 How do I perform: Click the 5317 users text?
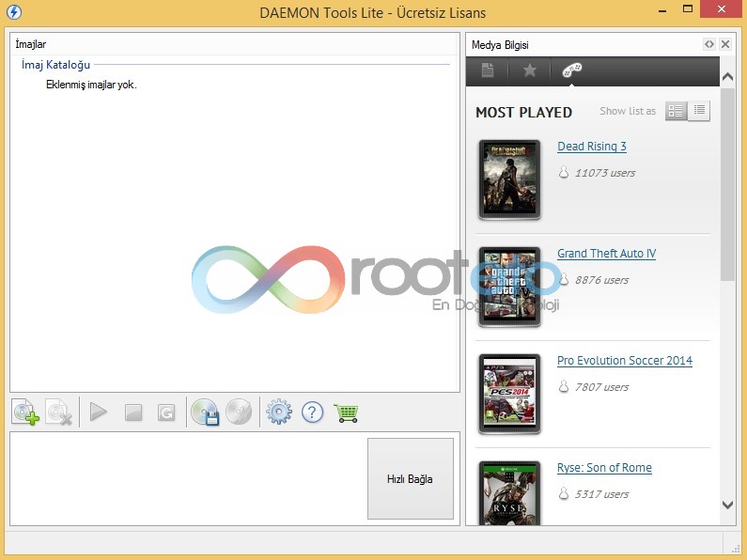[x=601, y=494]
